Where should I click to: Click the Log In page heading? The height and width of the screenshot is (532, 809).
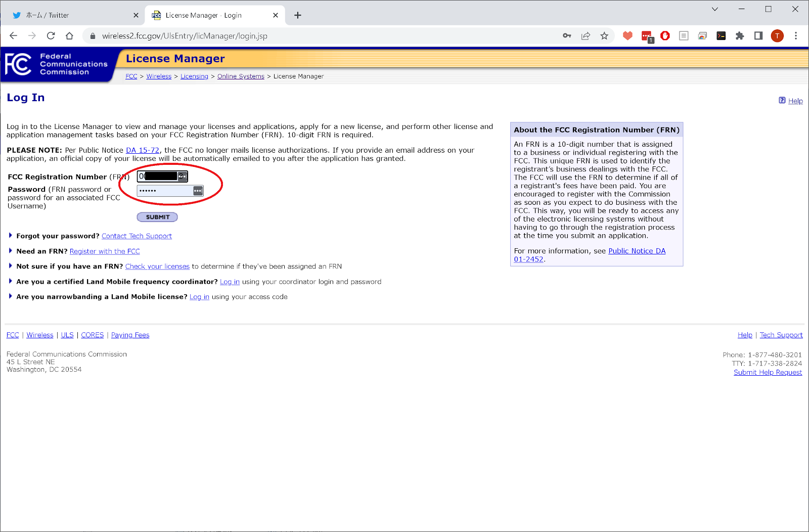coord(26,98)
